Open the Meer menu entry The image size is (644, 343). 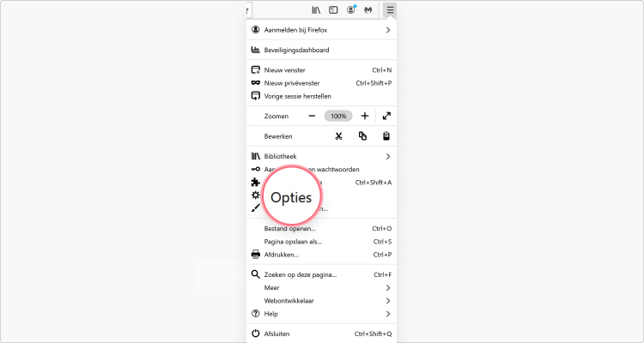(x=321, y=287)
